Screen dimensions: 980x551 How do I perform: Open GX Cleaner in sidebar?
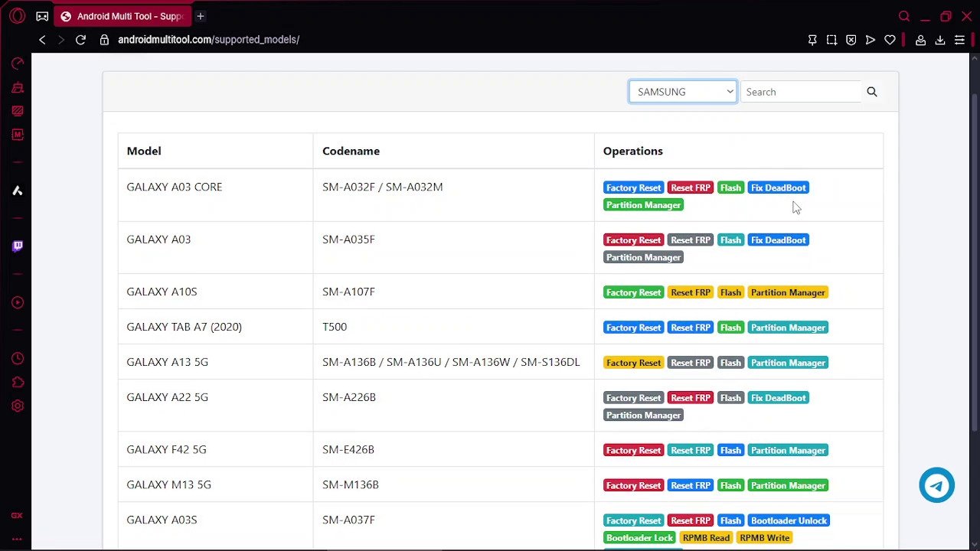tap(17, 87)
